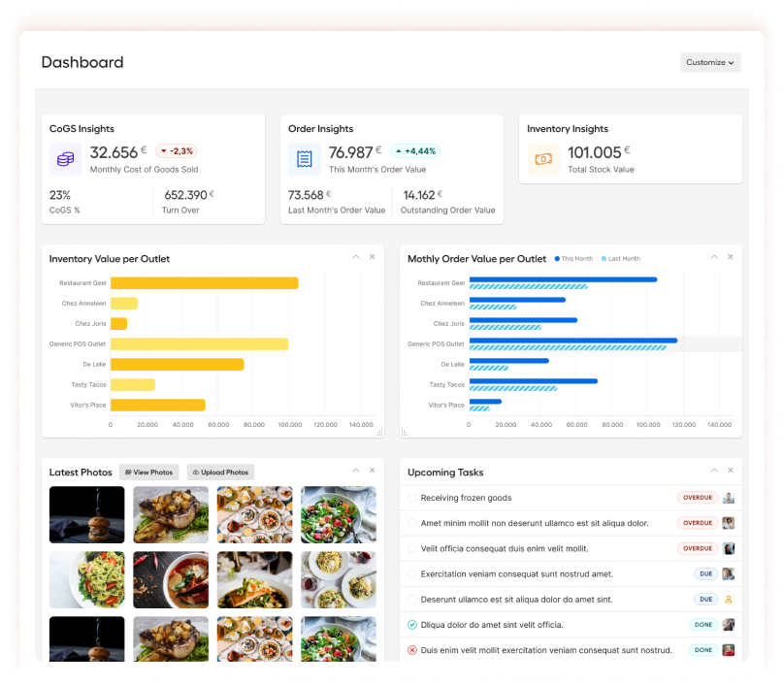Close the Inventory Value per Outlet widget
Image resolution: width=784 pixels, height=685 pixels.
coord(372,256)
